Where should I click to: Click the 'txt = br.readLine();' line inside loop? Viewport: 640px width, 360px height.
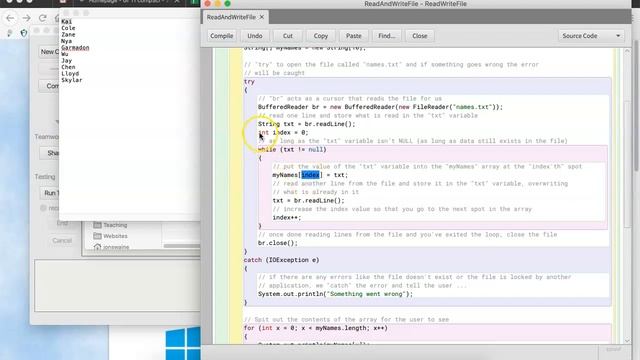(x=308, y=200)
